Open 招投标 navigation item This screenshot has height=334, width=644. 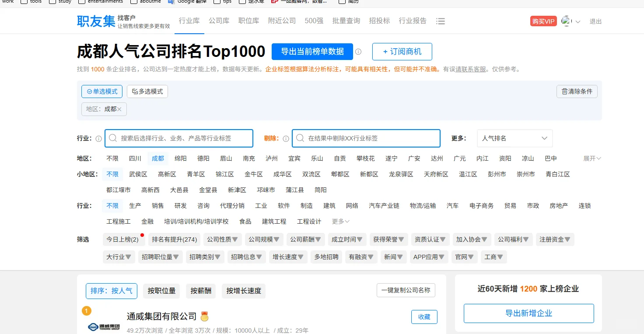(x=379, y=21)
